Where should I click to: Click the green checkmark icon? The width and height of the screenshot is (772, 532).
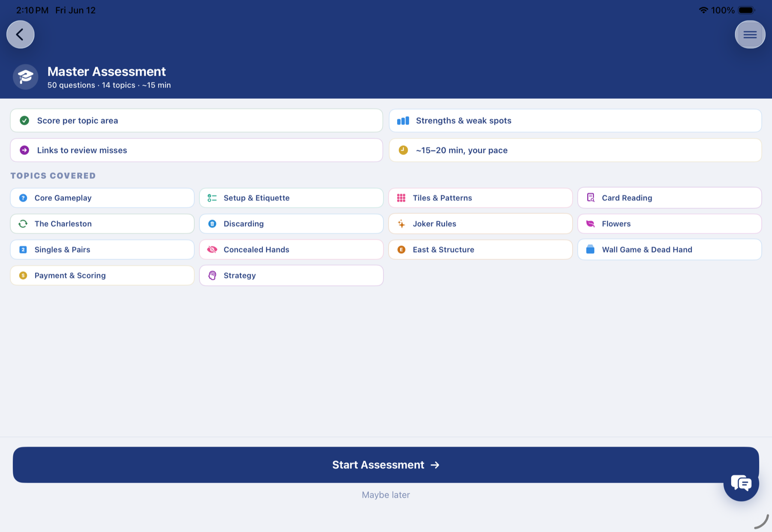[24, 121]
